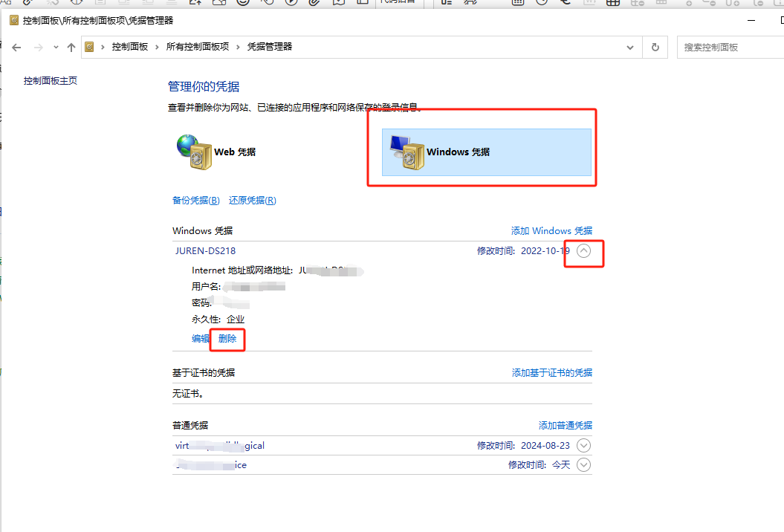This screenshot has height=532, width=784.
Task: Click the Control Panel icon in address bar
Action: (89, 47)
